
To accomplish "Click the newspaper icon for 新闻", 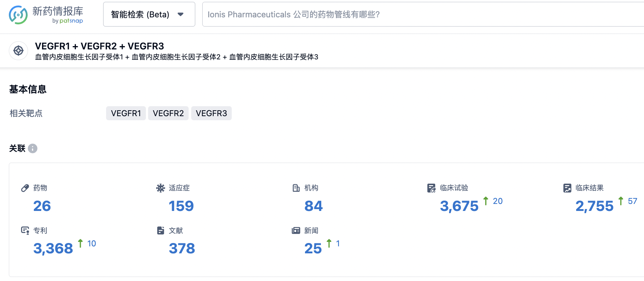I will click(x=296, y=231).
